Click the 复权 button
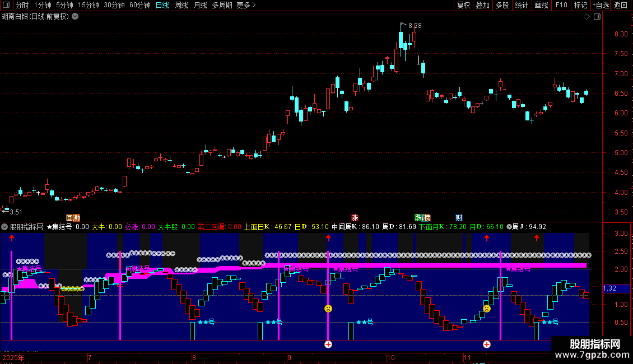Viewport: 633px width, 364px height. [463, 5]
